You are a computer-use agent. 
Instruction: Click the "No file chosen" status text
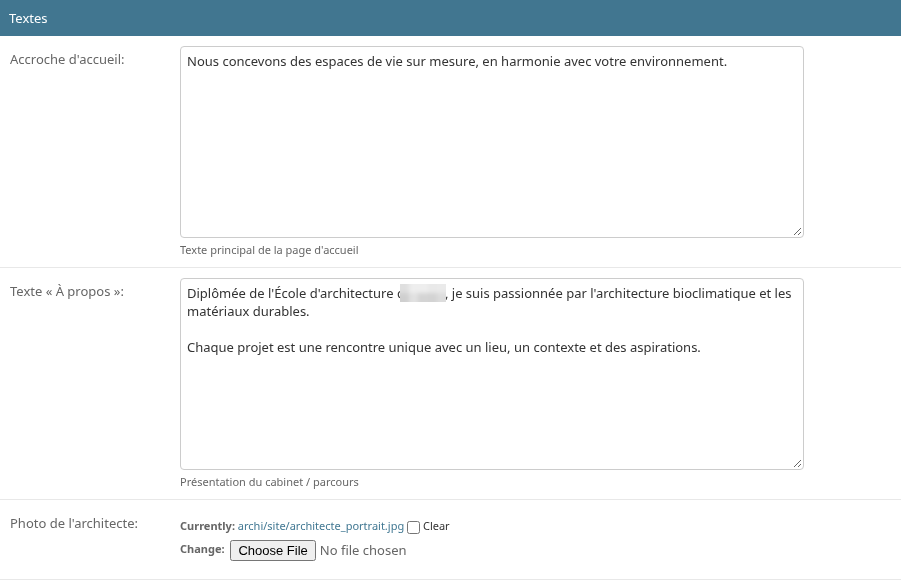click(363, 551)
